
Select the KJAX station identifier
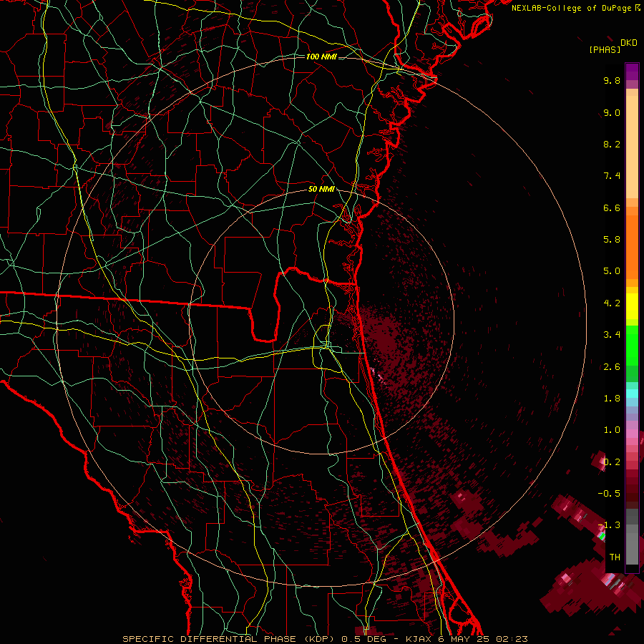click(419, 639)
